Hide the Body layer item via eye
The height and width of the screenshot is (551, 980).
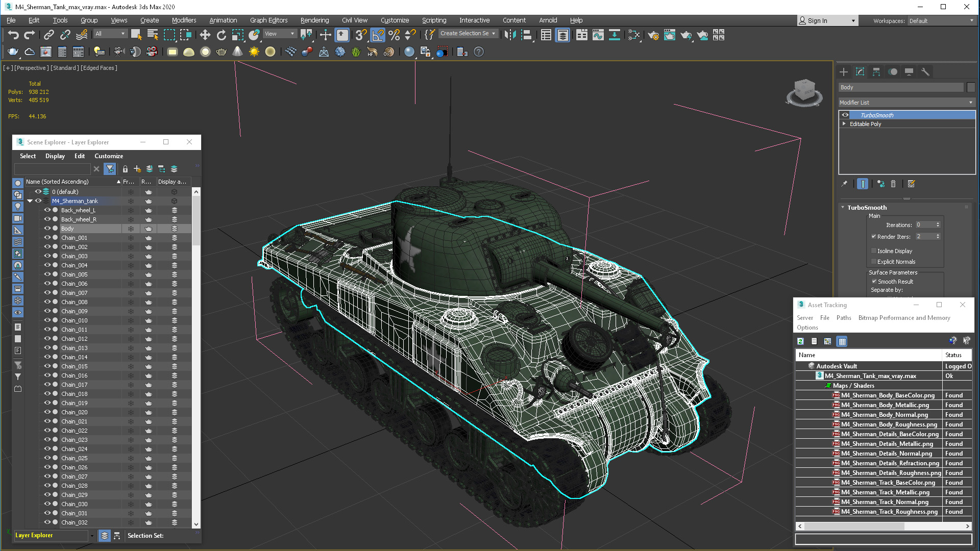(x=47, y=229)
